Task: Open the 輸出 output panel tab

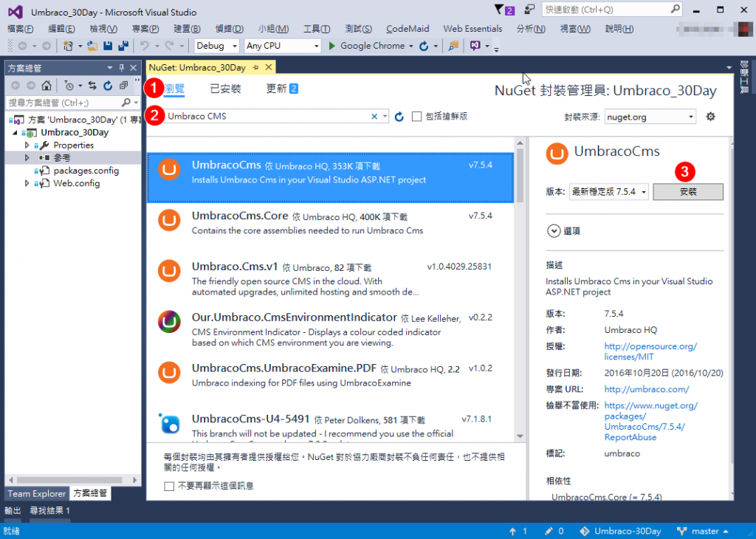Action: [13, 510]
